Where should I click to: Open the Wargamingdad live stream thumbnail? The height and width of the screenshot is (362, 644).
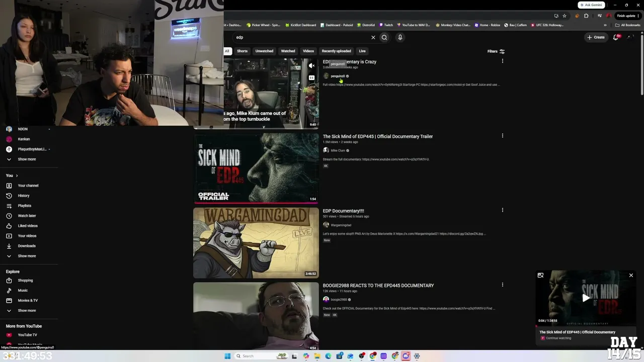click(x=256, y=243)
